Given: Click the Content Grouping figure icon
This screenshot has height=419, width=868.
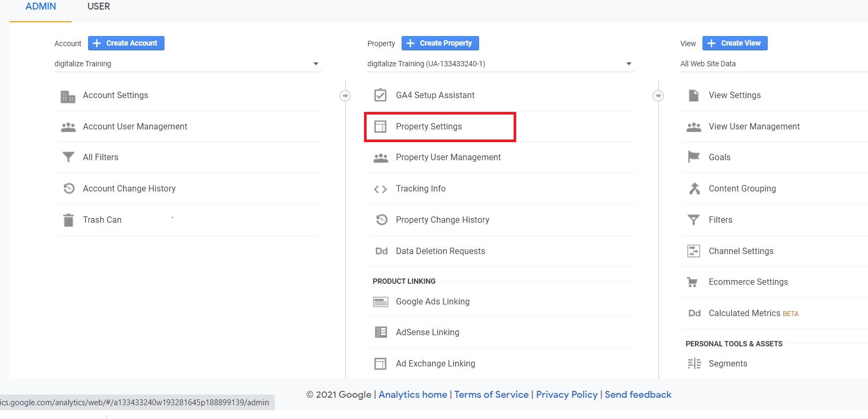Looking at the screenshot, I should 694,188.
